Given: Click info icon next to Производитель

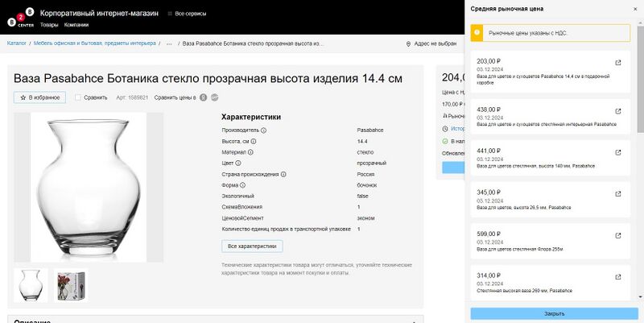Looking at the screenshot, I should 263,130.
